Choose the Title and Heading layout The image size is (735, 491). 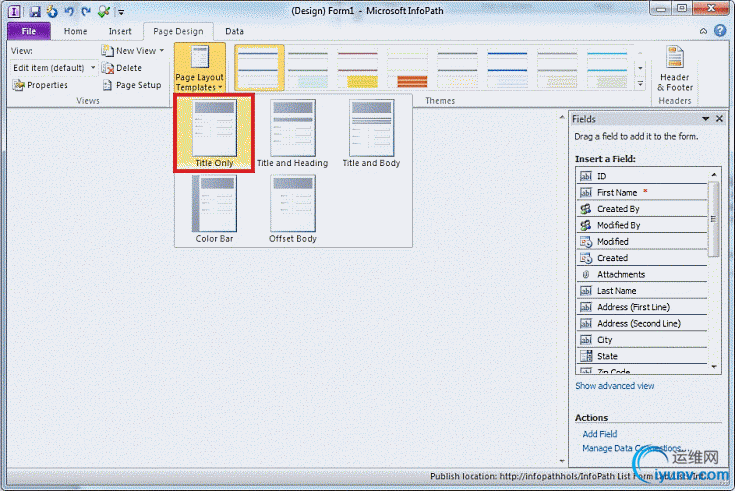pyautogui.click(x=292, y=131)
